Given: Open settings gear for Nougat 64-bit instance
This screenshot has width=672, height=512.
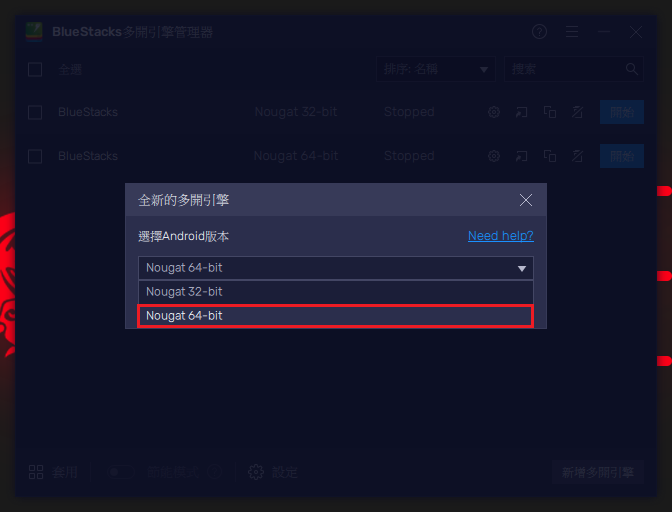Looking at the screenshot, I should 494,156.
